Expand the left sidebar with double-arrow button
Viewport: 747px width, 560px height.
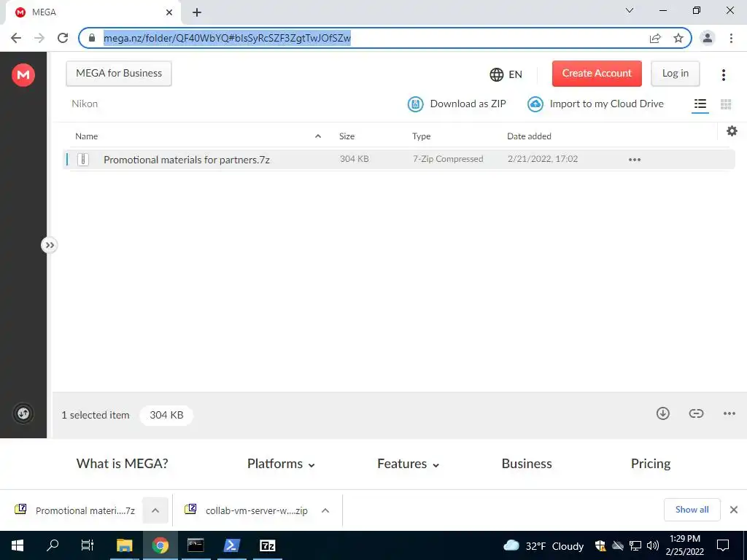pyautogui.click(x=49, y=245)
